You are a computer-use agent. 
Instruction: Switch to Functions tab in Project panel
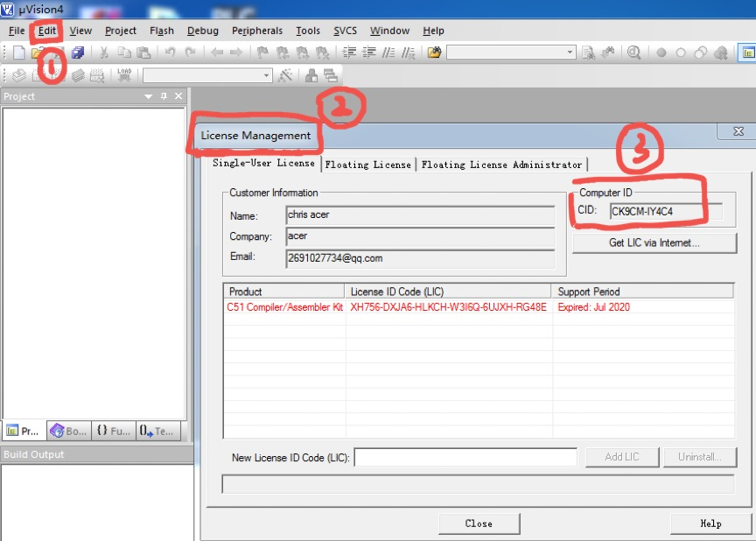coord(113,431)
